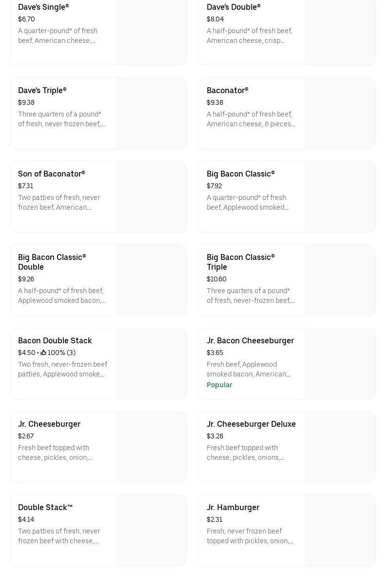392x574 pixels.
Task: Select the Jr. Hamburger item
Action: (287, 531)
